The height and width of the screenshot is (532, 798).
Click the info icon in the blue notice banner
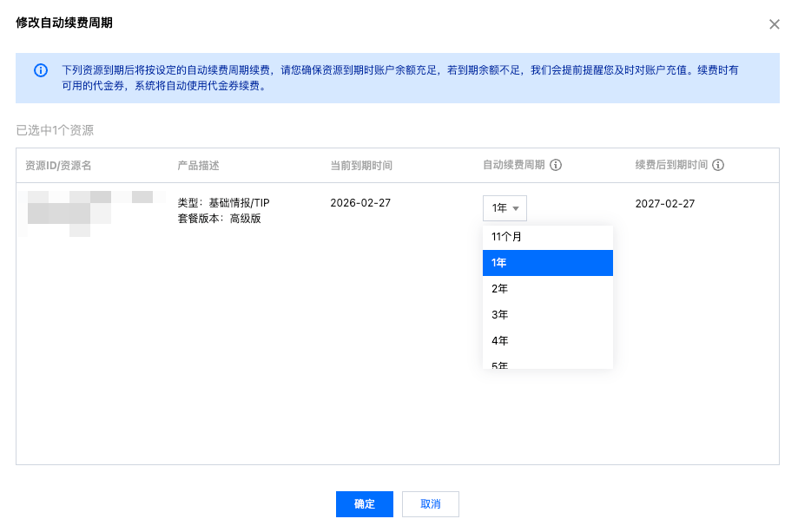[x=40, y=70]
